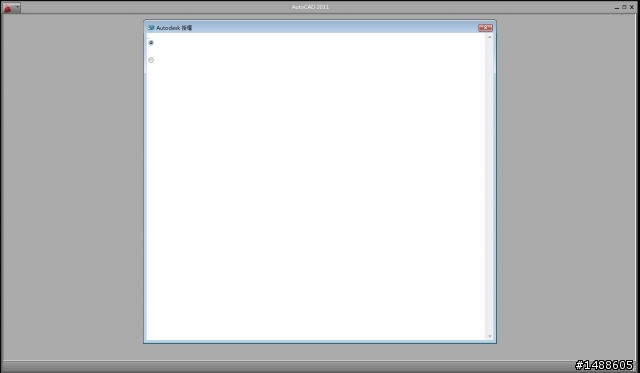Open the AutoCAD application menu logo
This screenshot has width=640, height=373.
[x=8, y=8]
